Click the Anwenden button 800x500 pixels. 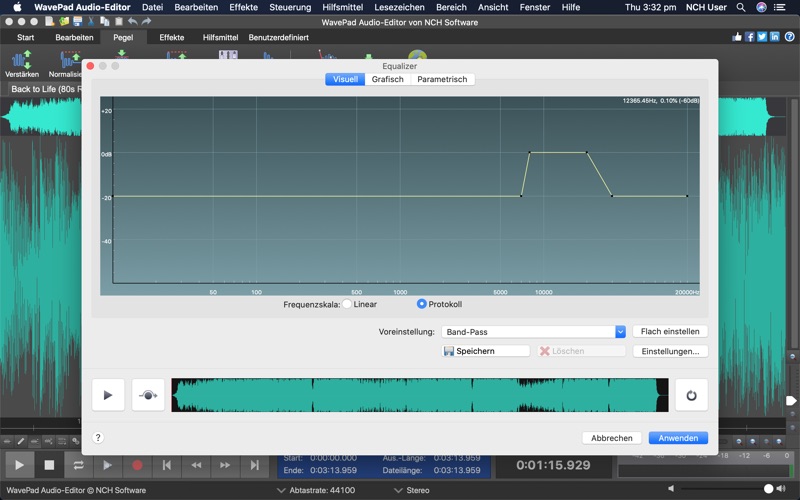[x=678, y=438]
